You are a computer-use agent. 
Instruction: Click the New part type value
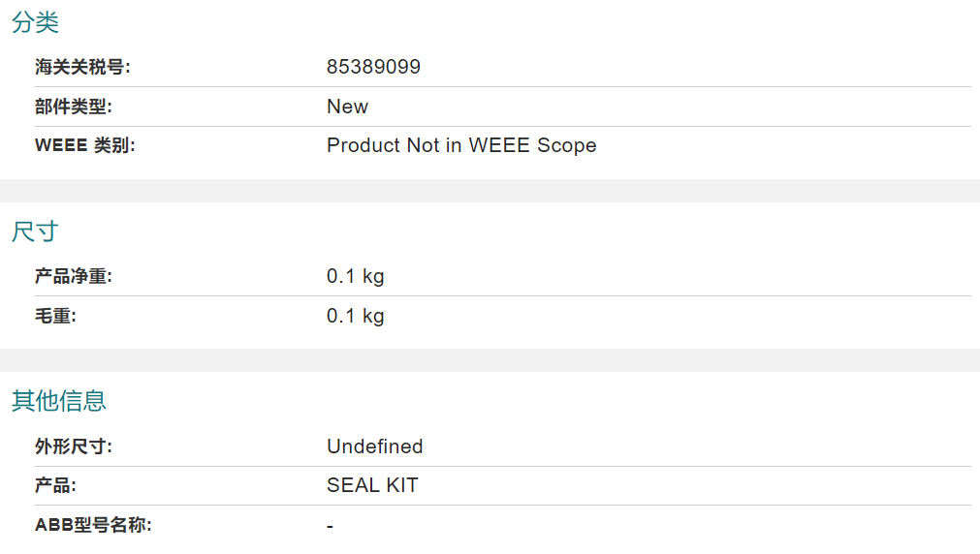[x=347, y=107]
